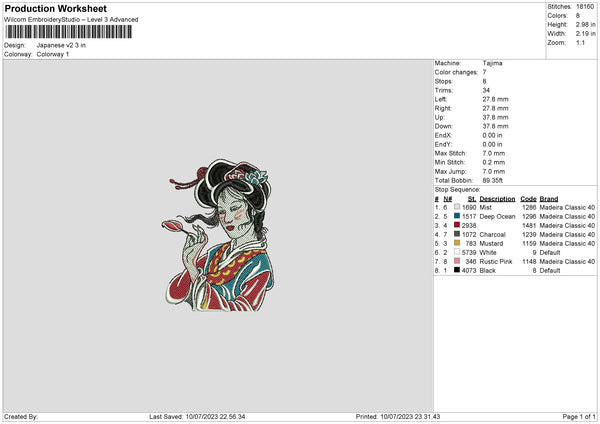600x424 pixels.
Task: Click the thread code 1296
Action: 529,217
